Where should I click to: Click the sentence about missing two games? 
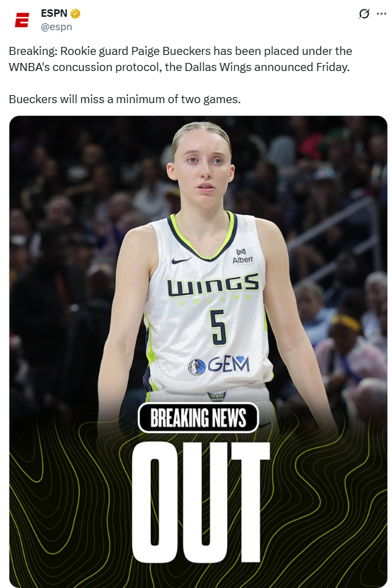click(x=125, y=99)
